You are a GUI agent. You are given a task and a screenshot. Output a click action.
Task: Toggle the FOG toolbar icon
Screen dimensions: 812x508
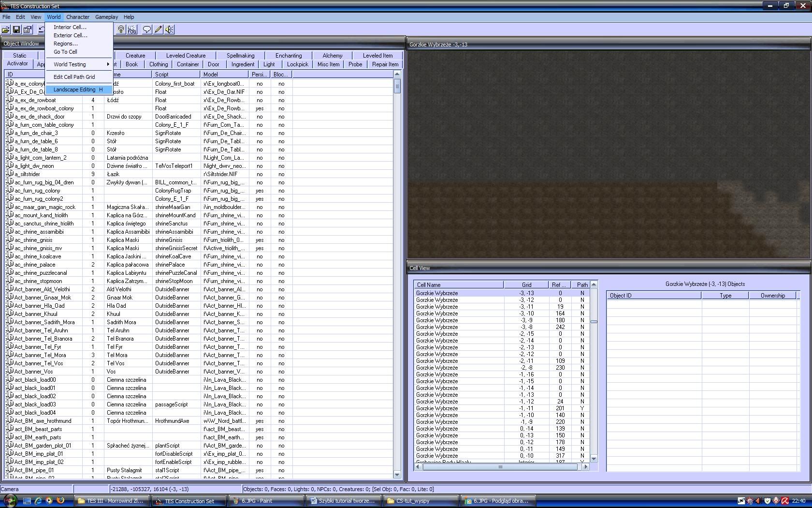click(132, 30)
